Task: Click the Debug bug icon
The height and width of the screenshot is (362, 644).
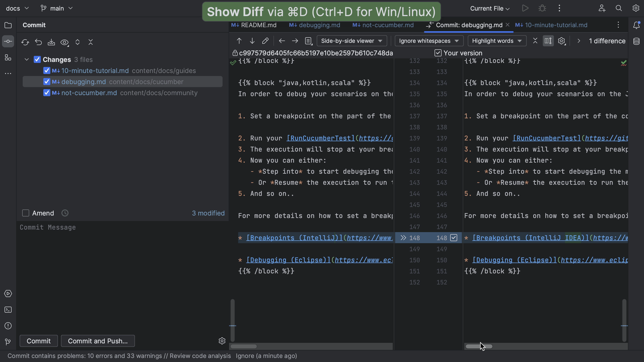Action: point(542,8)
